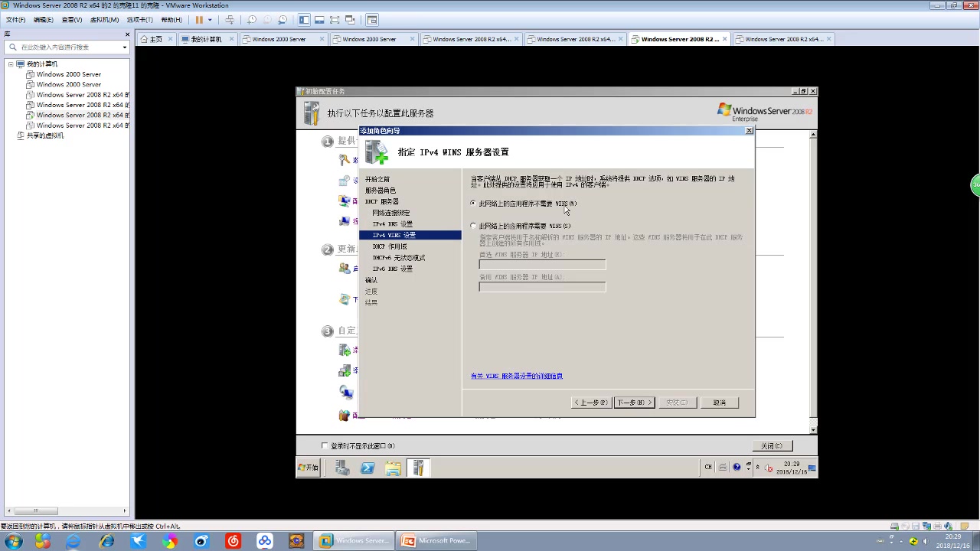This screenshot has height=551, width=980.
Task: Click the CH language indicator in guest tray
Action: click(708, 467)
